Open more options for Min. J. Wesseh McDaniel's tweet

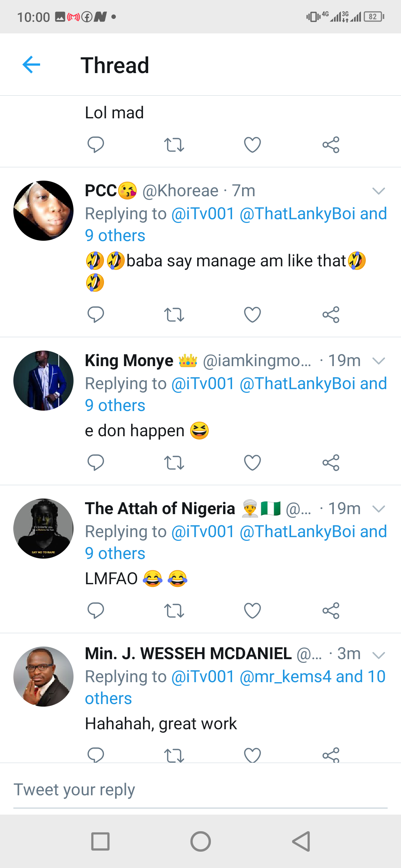378,655
